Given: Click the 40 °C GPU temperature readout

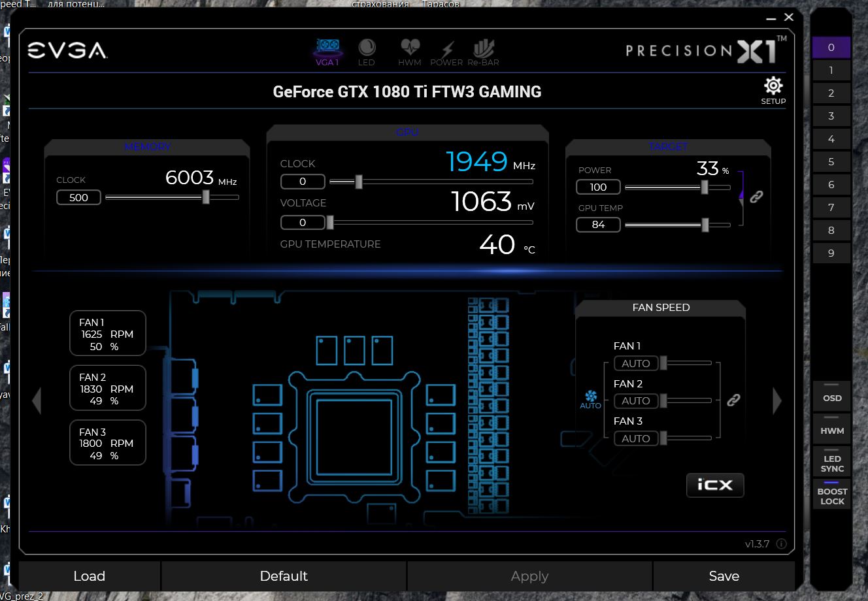Looking at the screenshot, I should 507,245.
